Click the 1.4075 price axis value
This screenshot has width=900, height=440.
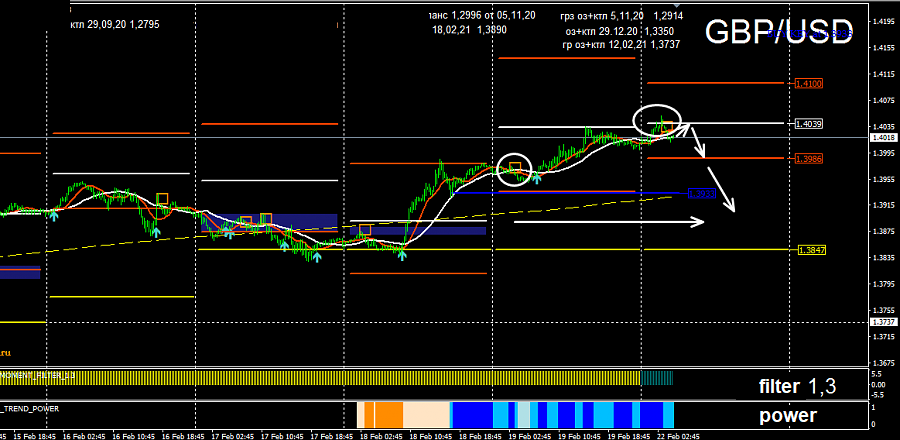point(884,101)
